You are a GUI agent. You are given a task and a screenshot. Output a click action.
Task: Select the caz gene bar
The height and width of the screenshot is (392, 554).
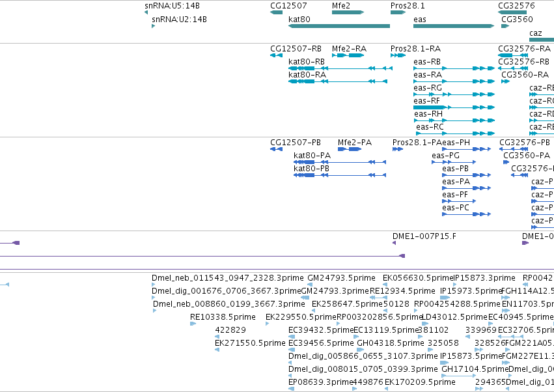(542, 40)
